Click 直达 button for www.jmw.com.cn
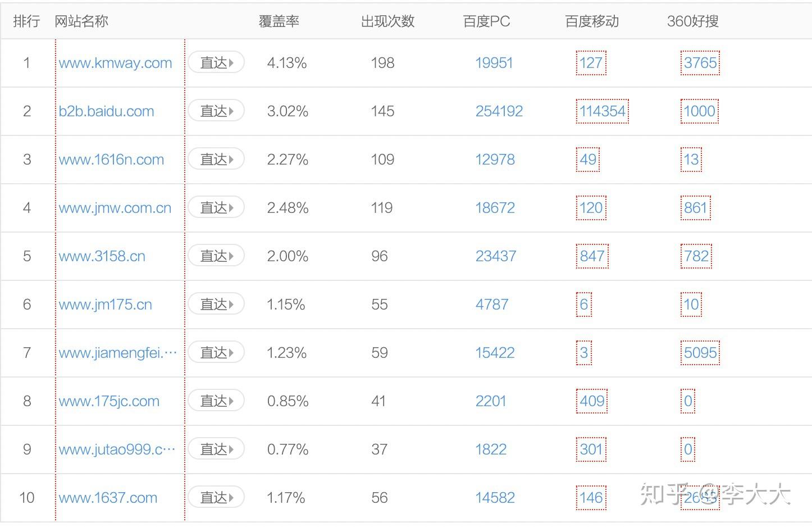812x527 pixels. [216, 207]
